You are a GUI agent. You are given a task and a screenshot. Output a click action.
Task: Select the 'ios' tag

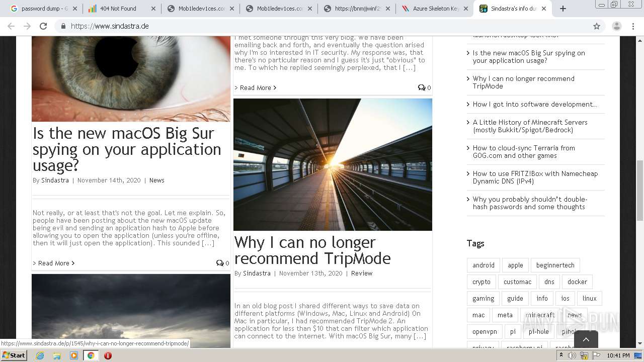click(565, 298)
